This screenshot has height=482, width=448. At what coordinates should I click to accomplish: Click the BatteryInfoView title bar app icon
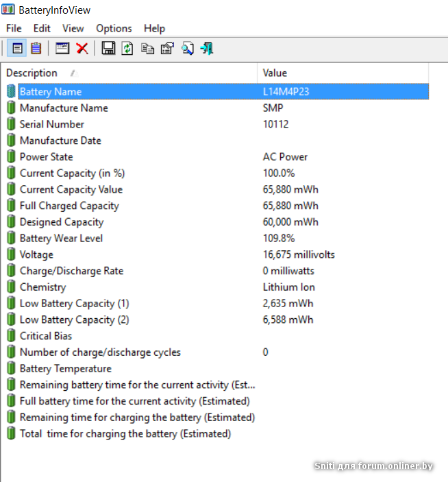(x=8, y=10)
